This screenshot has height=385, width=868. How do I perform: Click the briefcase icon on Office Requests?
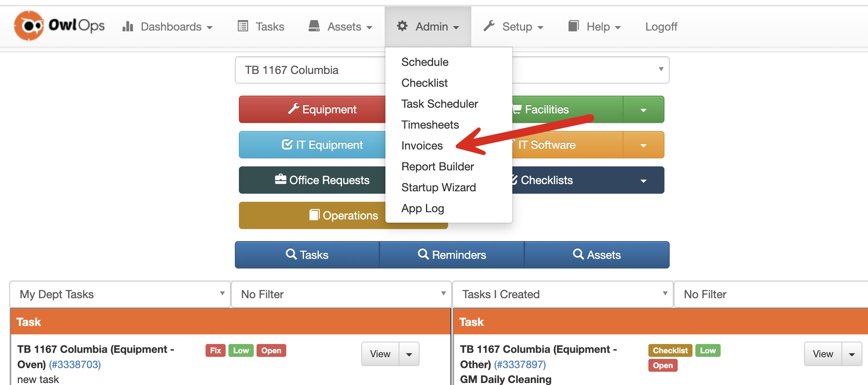[x=280, y=179]
